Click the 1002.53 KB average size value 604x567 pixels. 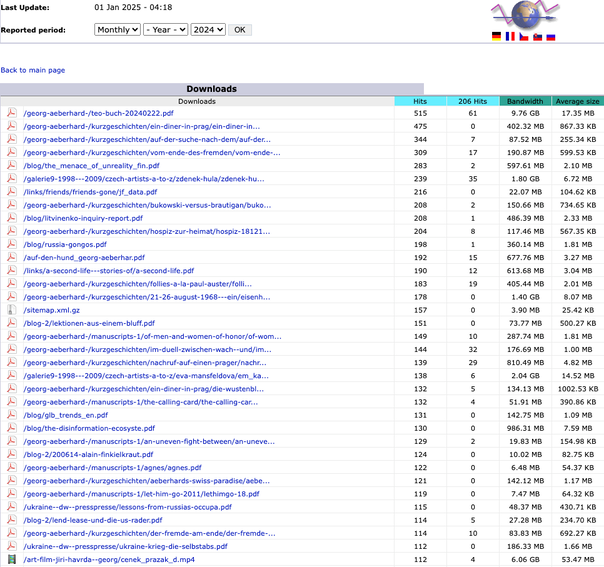pos(578,389)
